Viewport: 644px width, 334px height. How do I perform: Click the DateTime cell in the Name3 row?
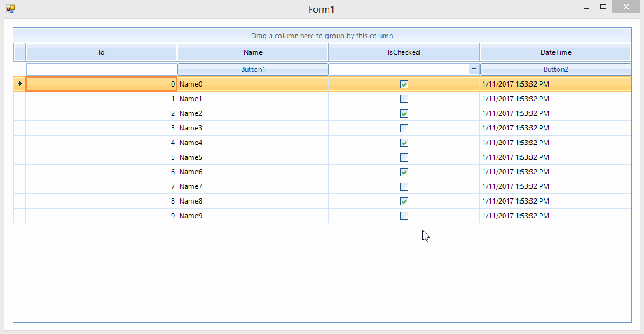(x=555, y=128)
